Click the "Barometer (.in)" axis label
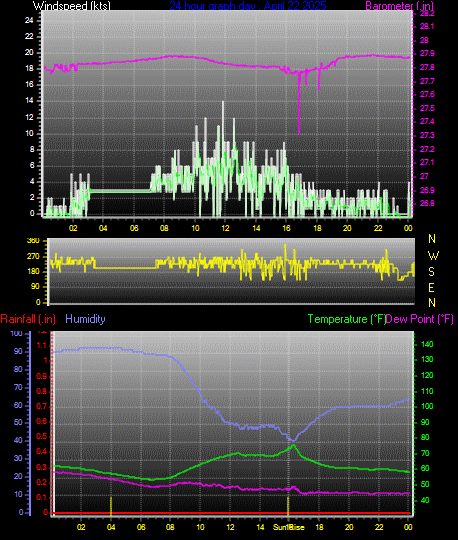 point(399,6)
